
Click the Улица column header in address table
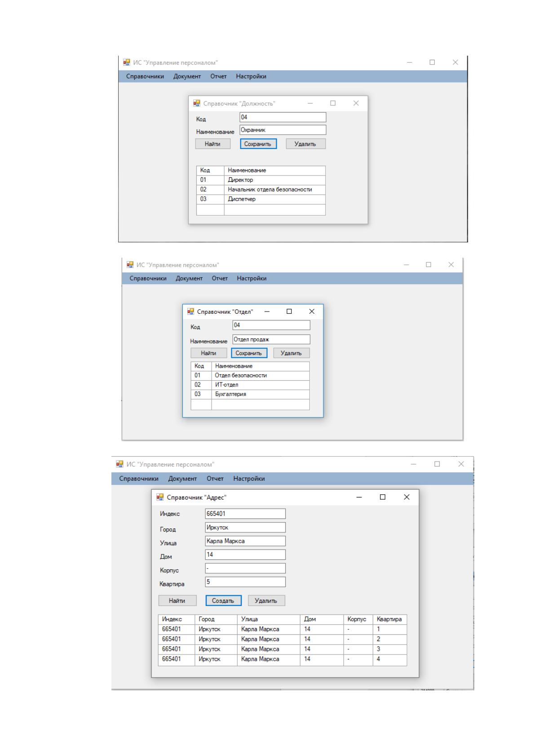click(x=269, y=619)
